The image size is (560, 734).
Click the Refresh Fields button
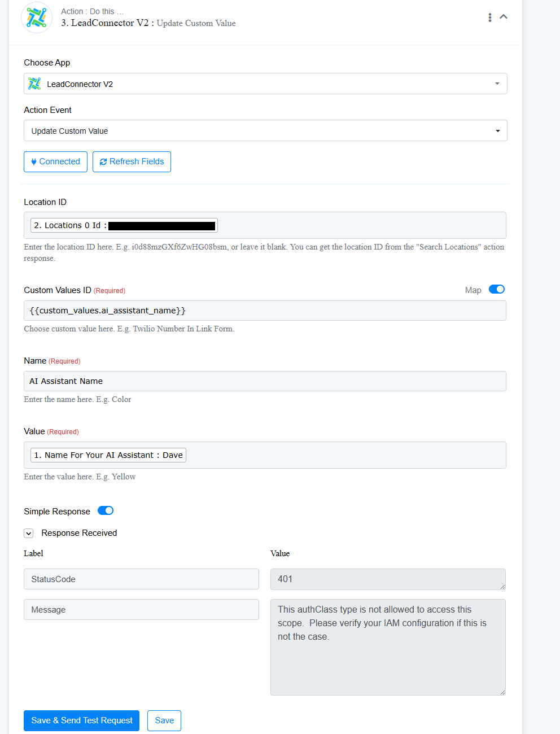(x=132, y=161)
